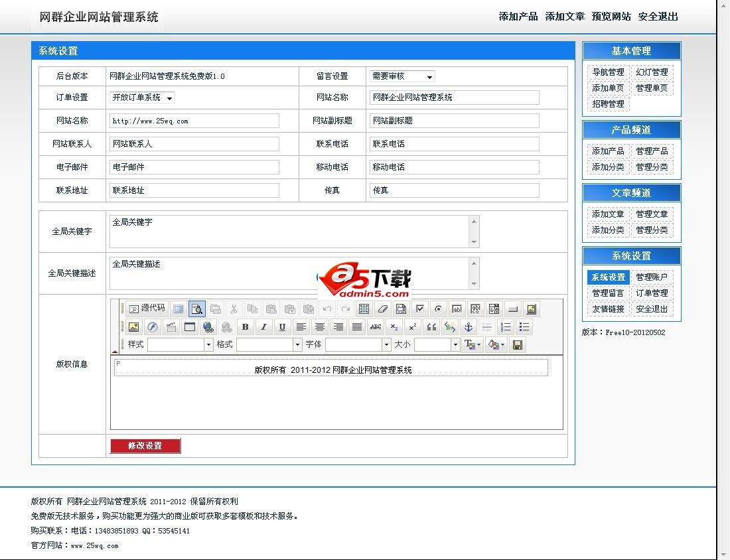Screen dimensions: 730x560
Task: Click the 修改设置 submit button
Action: tap(145, 446)
